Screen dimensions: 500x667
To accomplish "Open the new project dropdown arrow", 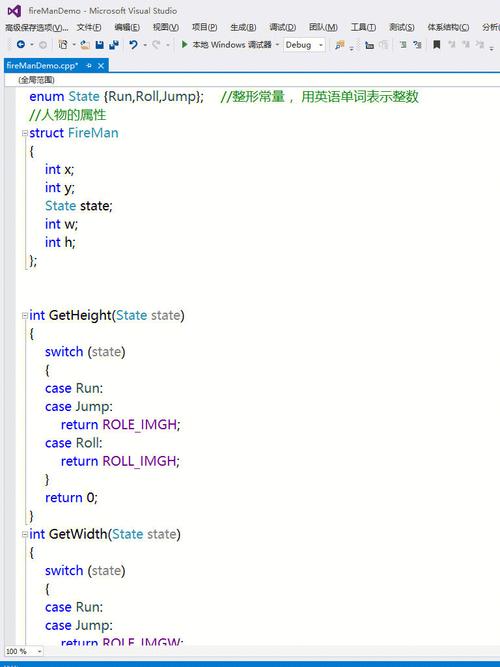I will [74, 44].
